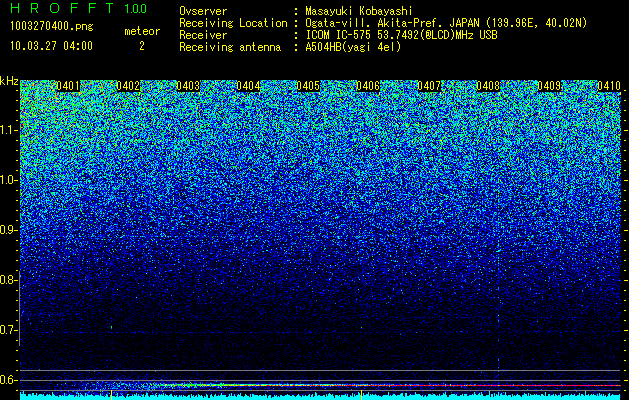629x400 pixels.
Task: Click the 0.9 frequency axis label
Action: [x=8, y=230]
